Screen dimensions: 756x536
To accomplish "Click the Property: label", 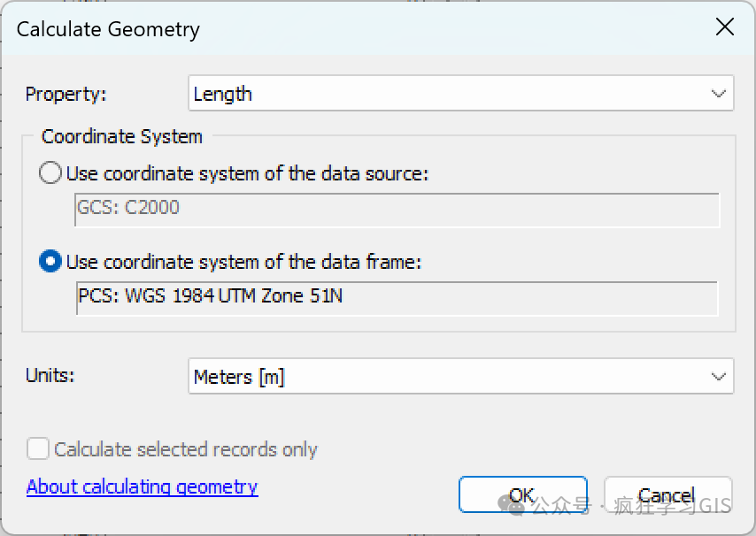I will pyautogui.click(x=66, y=94).
